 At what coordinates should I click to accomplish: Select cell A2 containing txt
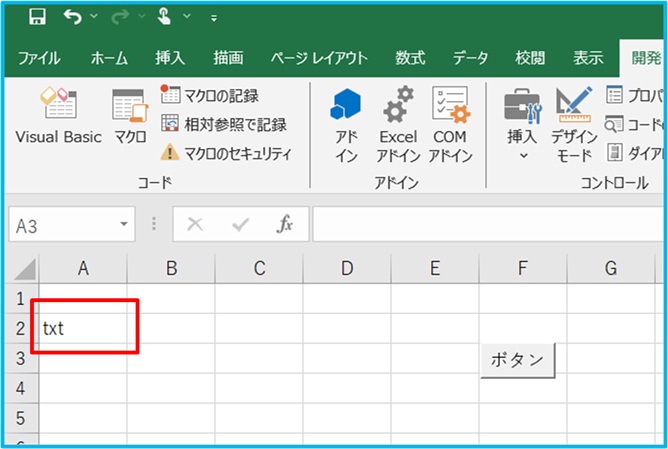(83, 327)
